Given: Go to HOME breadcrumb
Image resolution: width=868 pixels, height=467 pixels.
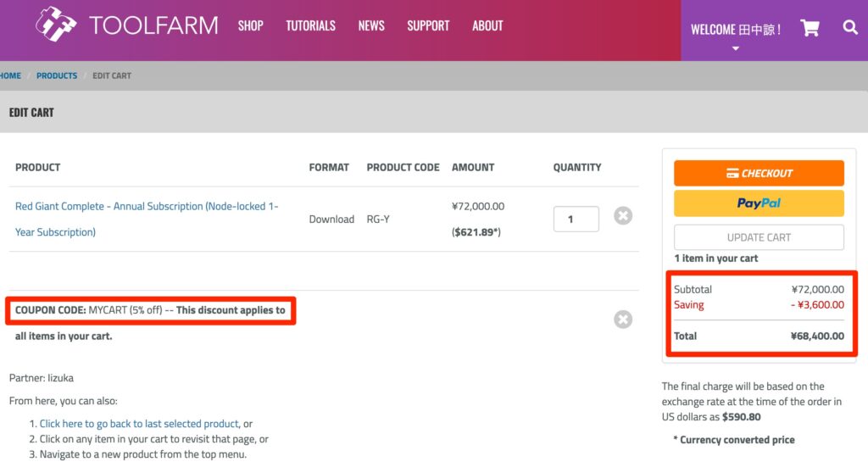Looking at the screenshot, I should click(10, 75).
